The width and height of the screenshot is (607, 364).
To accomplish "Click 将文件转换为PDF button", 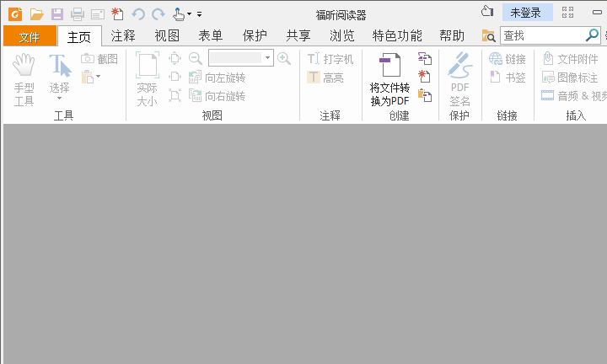I will (389, 80).
